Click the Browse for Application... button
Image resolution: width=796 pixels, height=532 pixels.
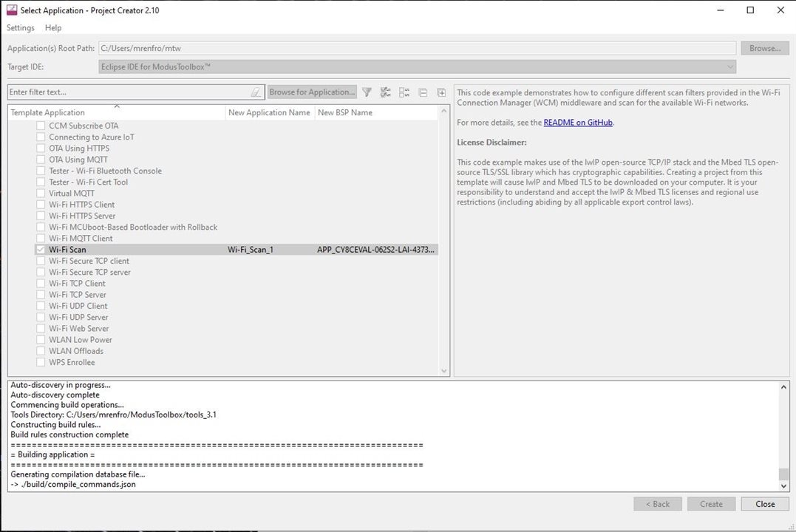coord(312,92)
